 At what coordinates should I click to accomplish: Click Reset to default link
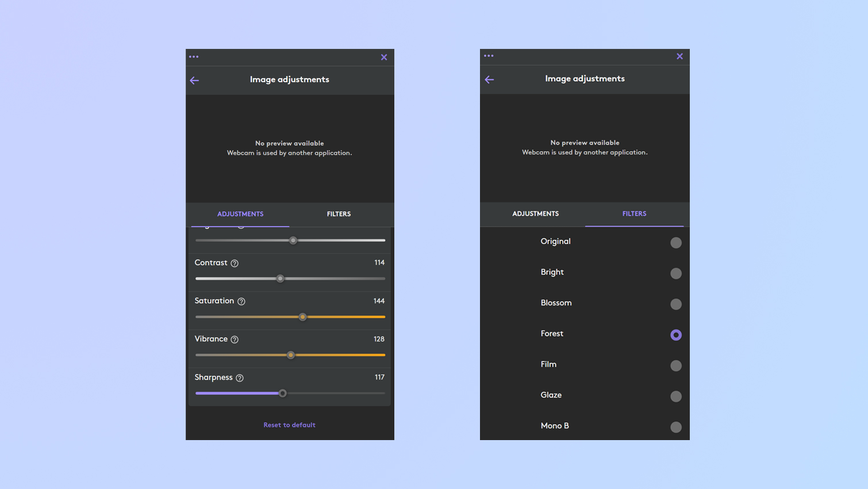(x=289, y=425)
